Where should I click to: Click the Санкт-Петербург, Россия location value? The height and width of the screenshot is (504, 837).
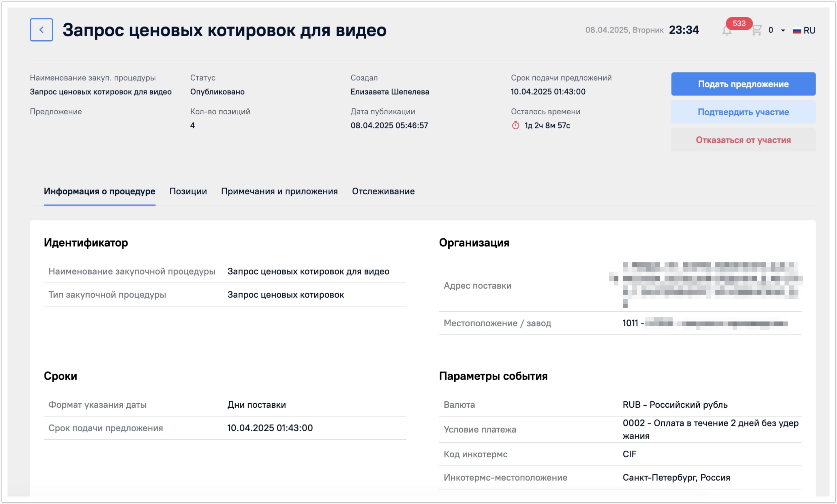point(676,477)
